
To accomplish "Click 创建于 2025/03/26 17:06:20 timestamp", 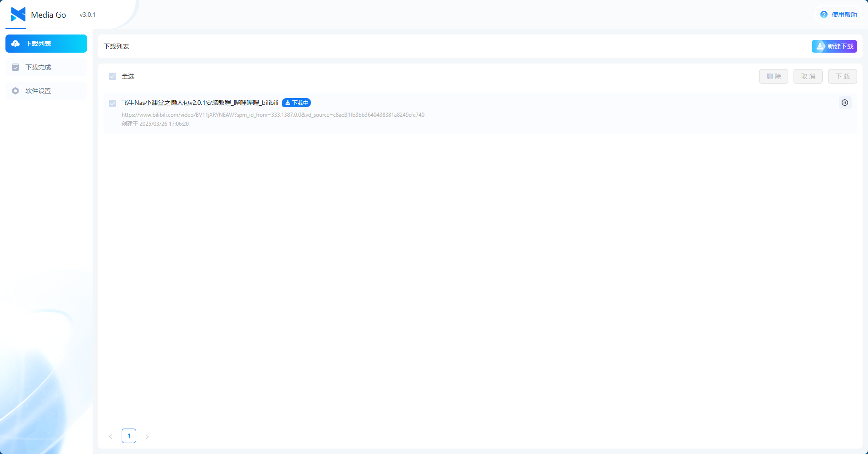I will 155,124.
